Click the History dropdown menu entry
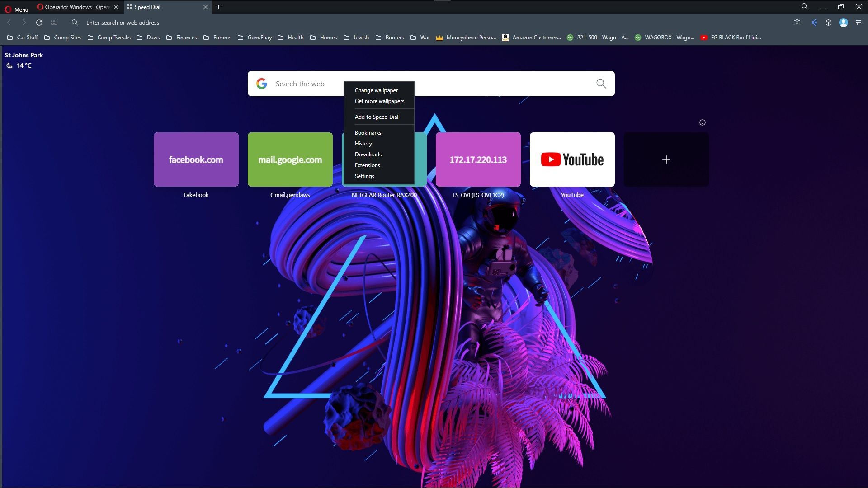 363,144
